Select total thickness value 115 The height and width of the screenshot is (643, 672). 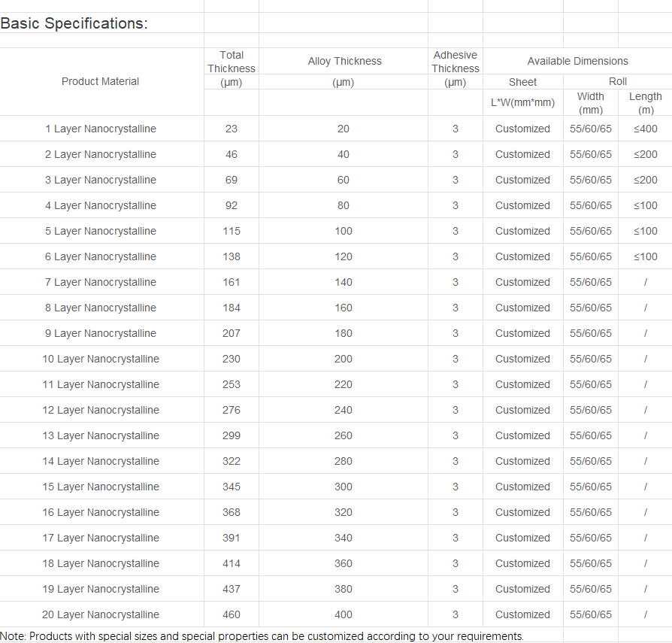click(232, 231)
